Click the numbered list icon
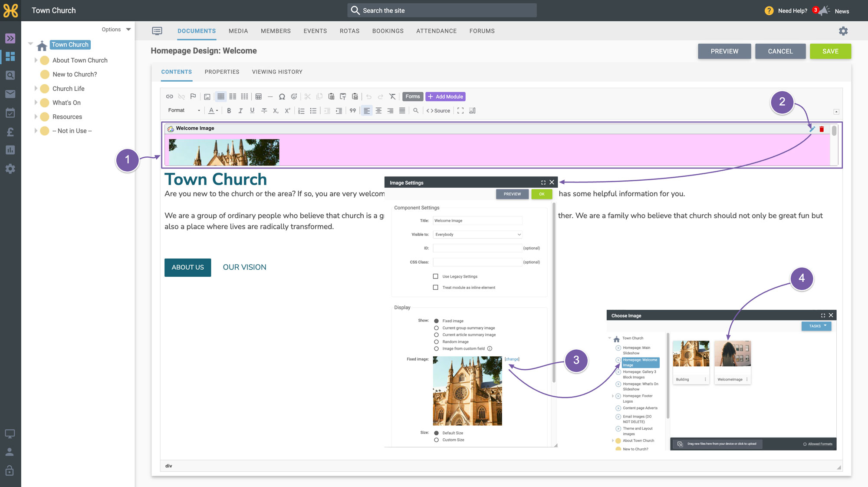The height and width of the screenshot is (487, 868). coord(302,111)
